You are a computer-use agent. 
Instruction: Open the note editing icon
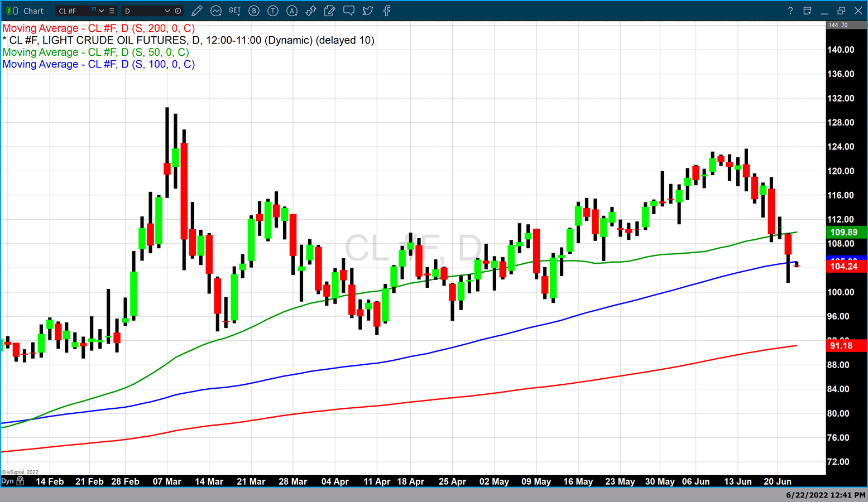[330, 11]
